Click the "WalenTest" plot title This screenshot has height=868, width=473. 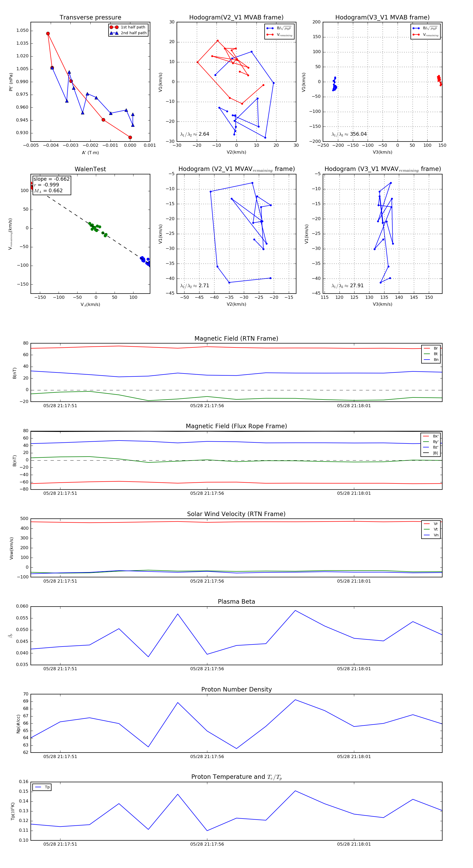[90, 169]
